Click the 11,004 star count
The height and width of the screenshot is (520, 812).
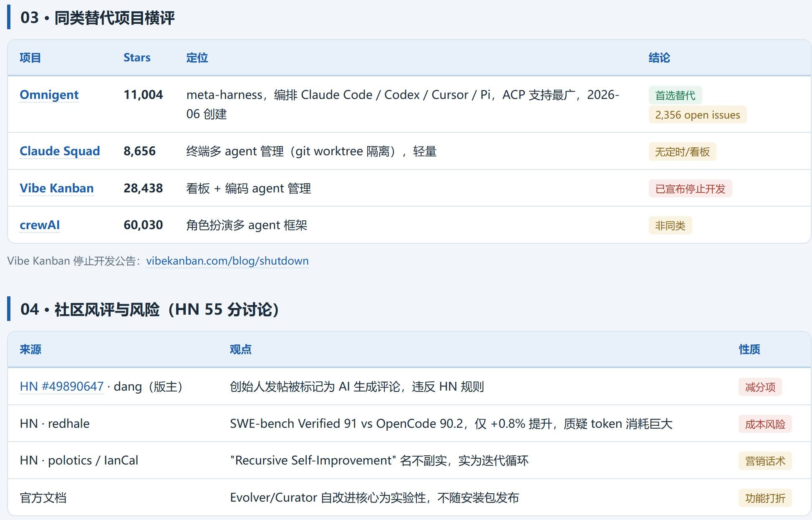tap(143, 95)
